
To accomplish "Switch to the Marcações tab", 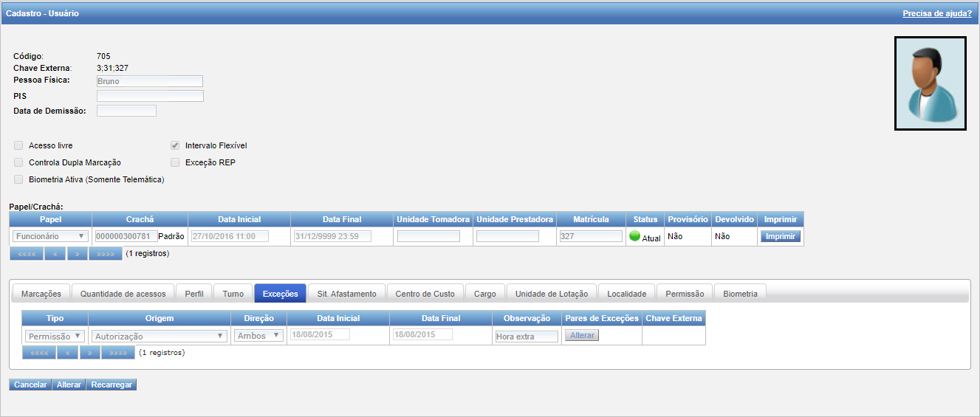I will (41, 294).
